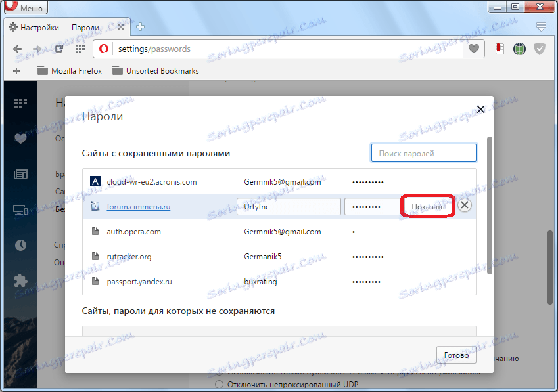Delete the forum.cimmeria.ru saved password

(x=465, y=205)
